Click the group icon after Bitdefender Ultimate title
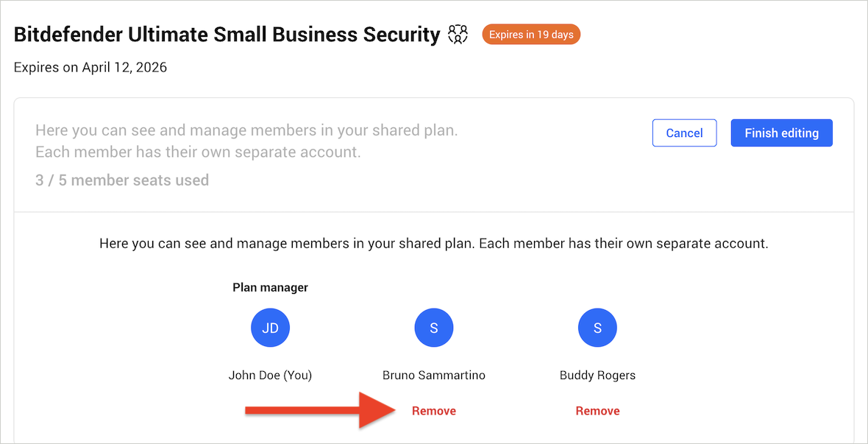Image resolution: width=868 pixels, height=444 pixels. pyautogui.click(x=457, y=34)
